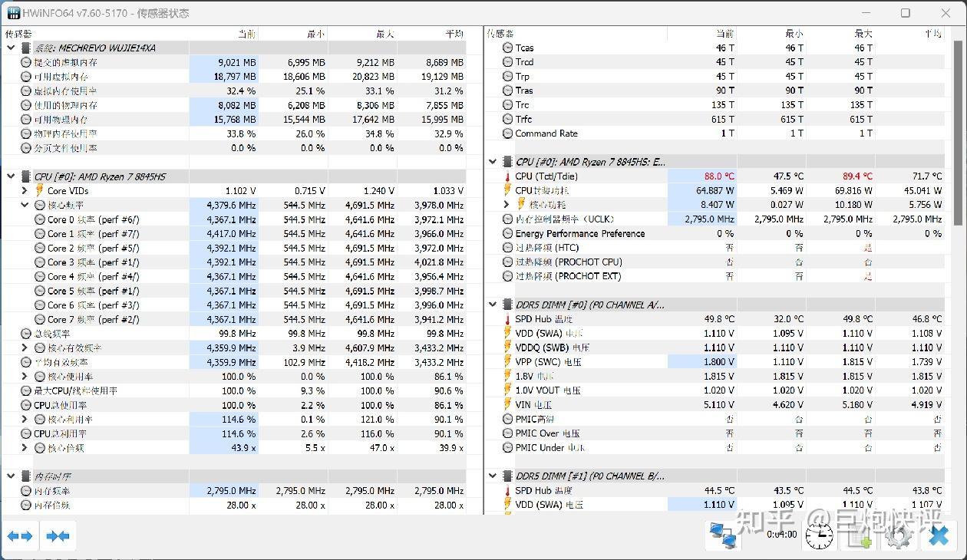
Task: Collapse the MECHREVO WUJIE14XA system group
Action: (x=11, y=48)
